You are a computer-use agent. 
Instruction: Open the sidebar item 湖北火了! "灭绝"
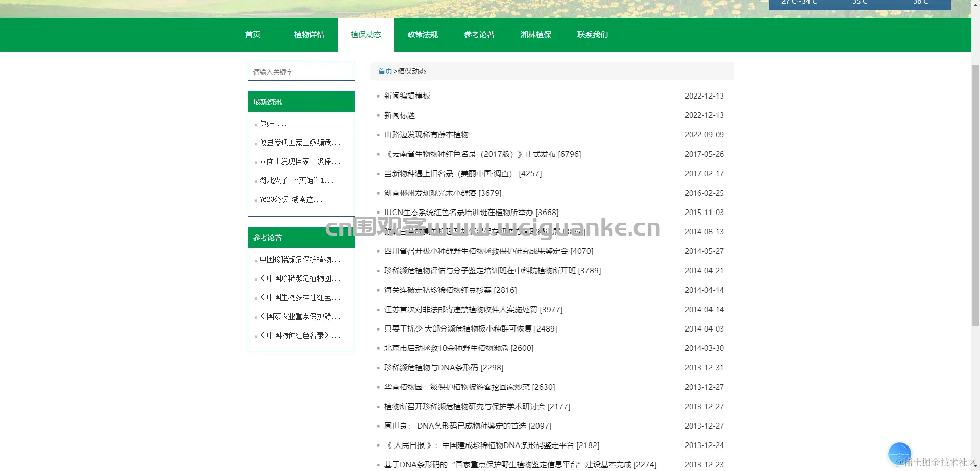(296, 181)
